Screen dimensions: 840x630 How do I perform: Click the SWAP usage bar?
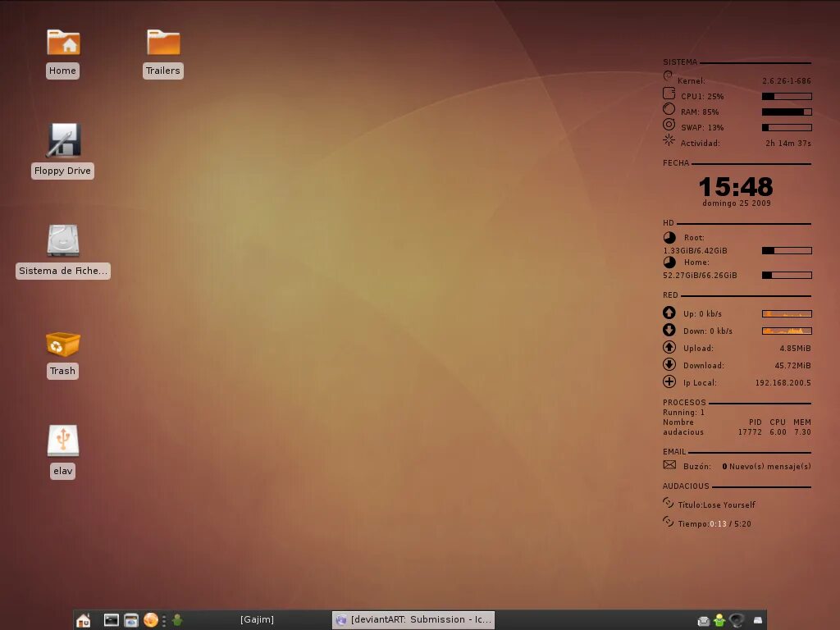click(787, 127)
